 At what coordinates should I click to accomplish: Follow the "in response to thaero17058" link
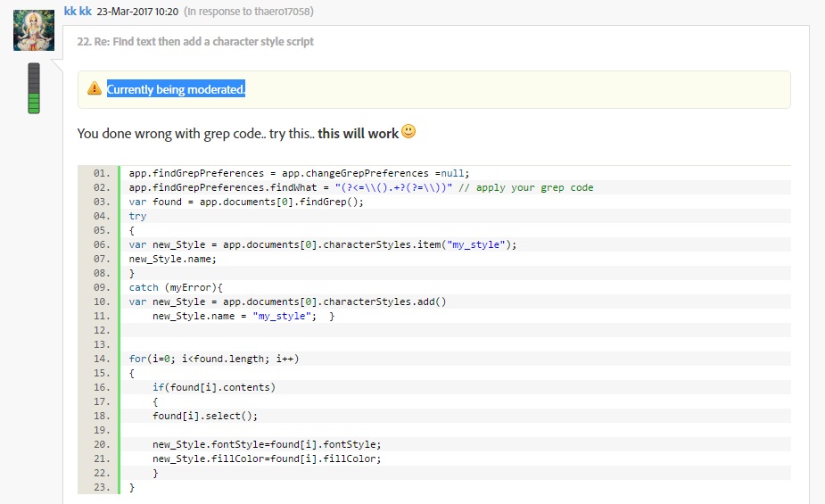click(249, 11)
